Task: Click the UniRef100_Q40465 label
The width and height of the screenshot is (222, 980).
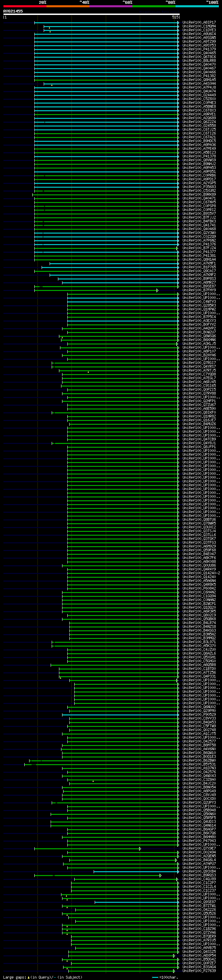Action: click(199, 53)
